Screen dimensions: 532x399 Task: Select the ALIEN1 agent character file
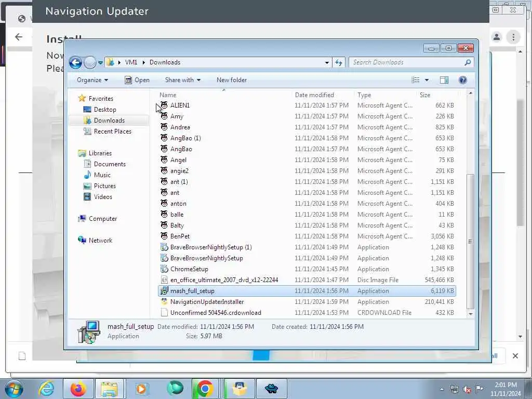click(x=180, y=105)
